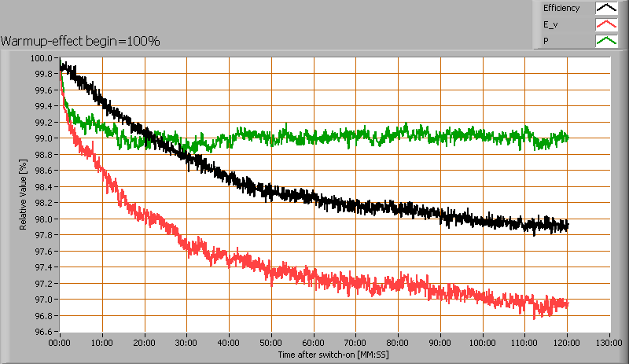Click the 99.0 Y-axis tick label
This screenshot has width=629, height=364.
point(42,138)
